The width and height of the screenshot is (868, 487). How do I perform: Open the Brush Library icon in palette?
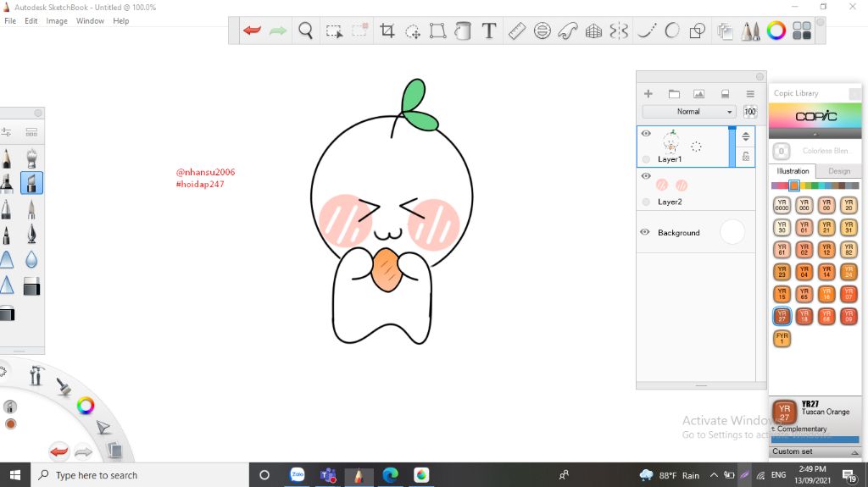(x=31, y=132)
